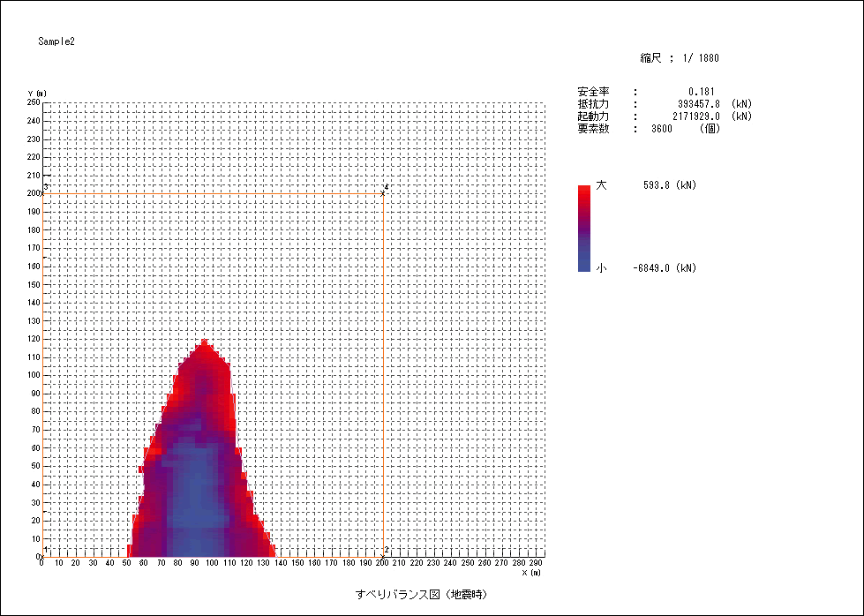This screenshot has width=864, height=616.
Task: Click the Sample2 title text
Action: click(x=56, y=41)
